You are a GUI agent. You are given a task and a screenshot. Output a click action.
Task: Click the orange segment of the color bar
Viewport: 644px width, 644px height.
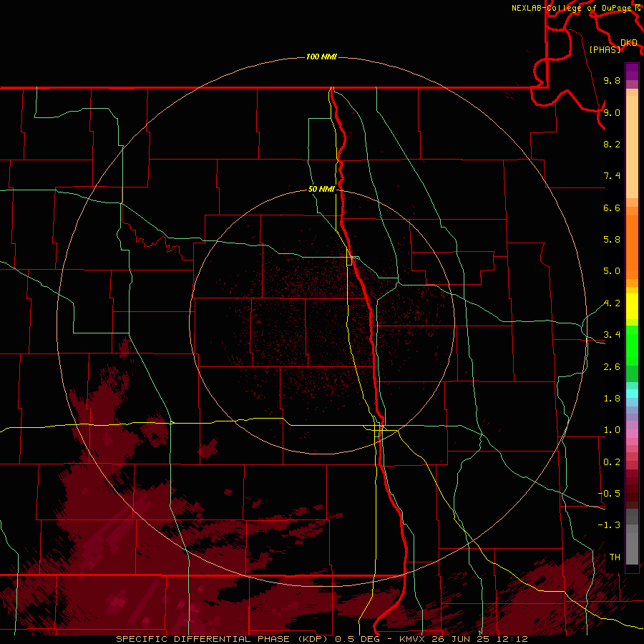(632, 247)
